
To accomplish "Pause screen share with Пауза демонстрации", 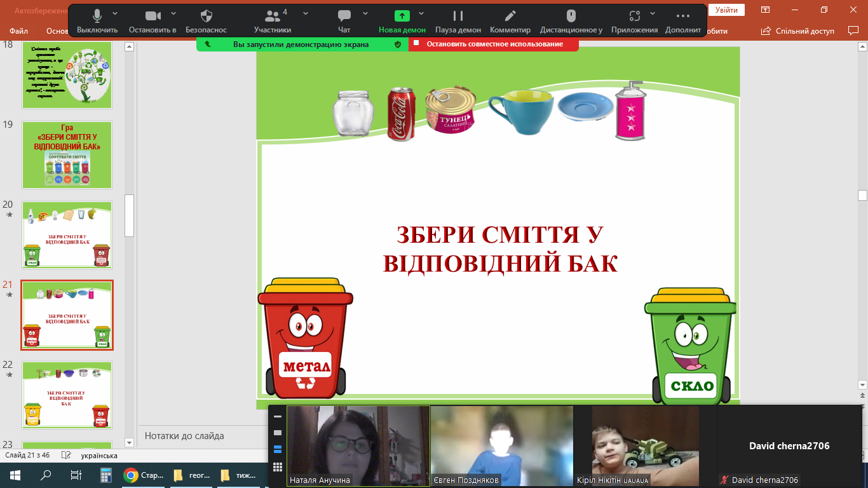I will pyautogui.click(x=458, y=21).
